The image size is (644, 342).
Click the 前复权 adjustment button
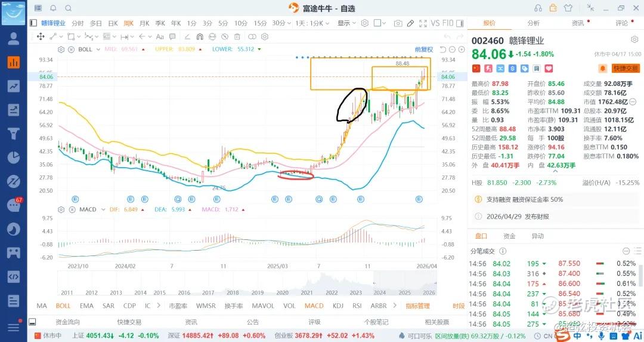tap(424, 50)
